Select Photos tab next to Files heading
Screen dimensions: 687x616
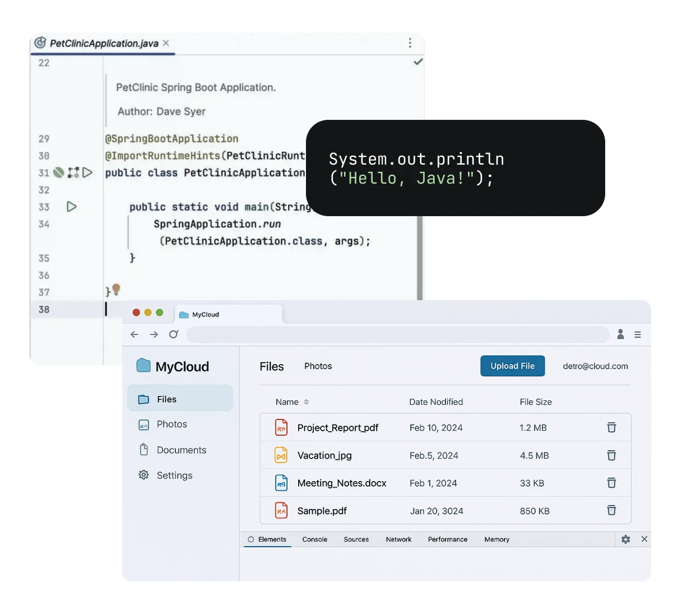coord(318,366)
